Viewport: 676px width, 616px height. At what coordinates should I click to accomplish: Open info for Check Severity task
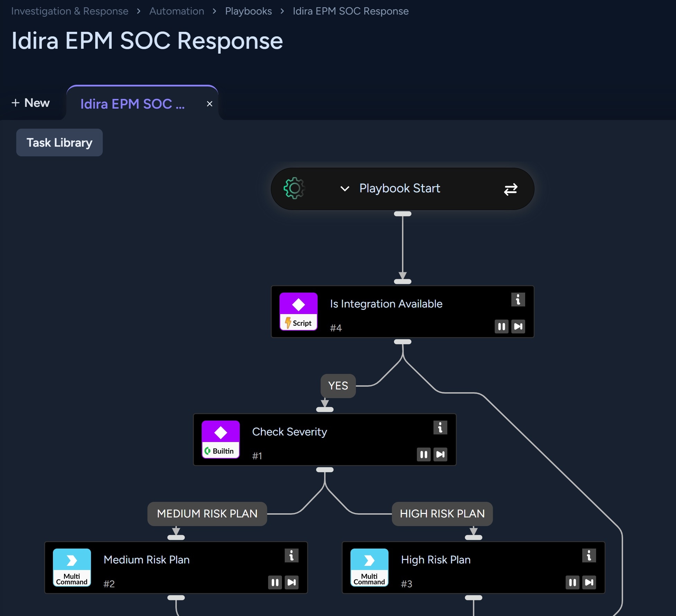pyautogui.click(x=440, y=427)
